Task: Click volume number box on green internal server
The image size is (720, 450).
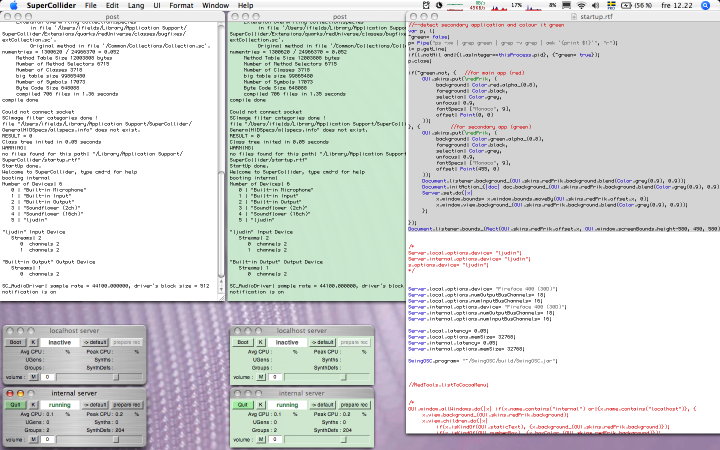Action: coord(275,439)
